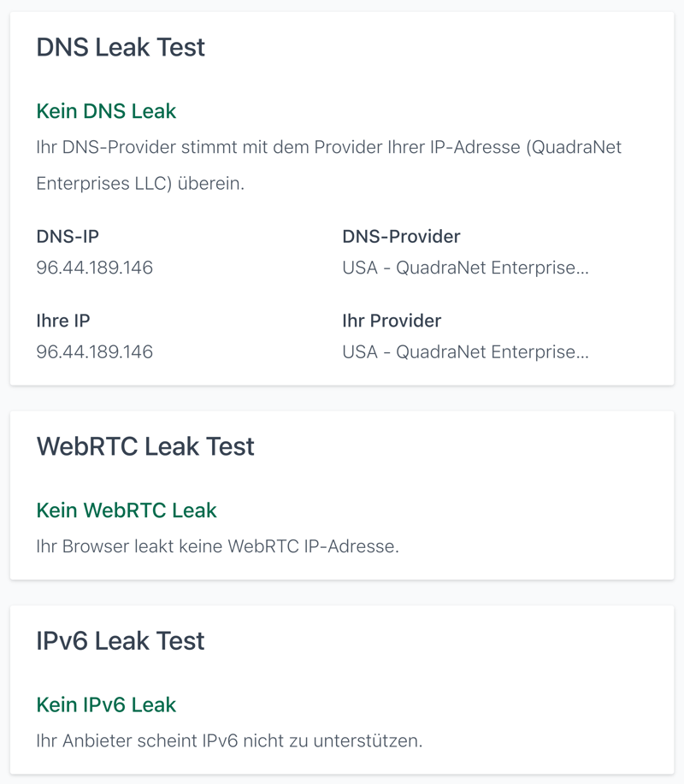684x784 pixels.
Task: Click the Ihr Provider label
Action: tap(392, 321)
